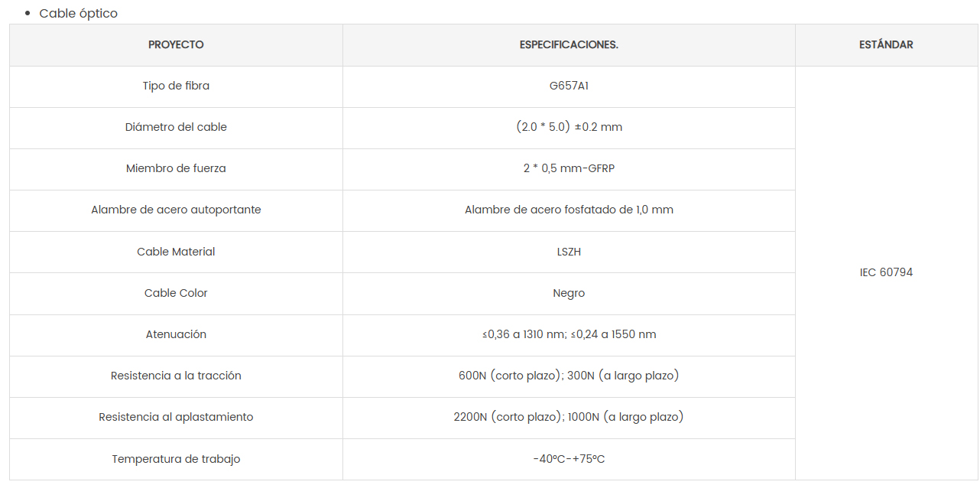Select the LSZH material value
980x485 pixels.
[x=569, y=252]
